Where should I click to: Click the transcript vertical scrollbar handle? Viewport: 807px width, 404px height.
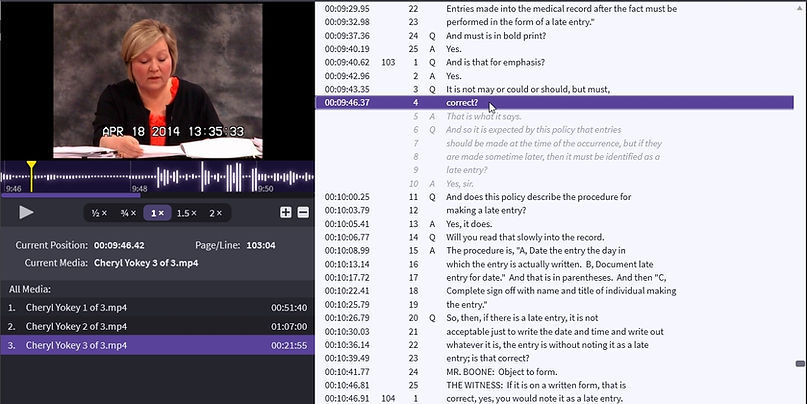point(800,365)
